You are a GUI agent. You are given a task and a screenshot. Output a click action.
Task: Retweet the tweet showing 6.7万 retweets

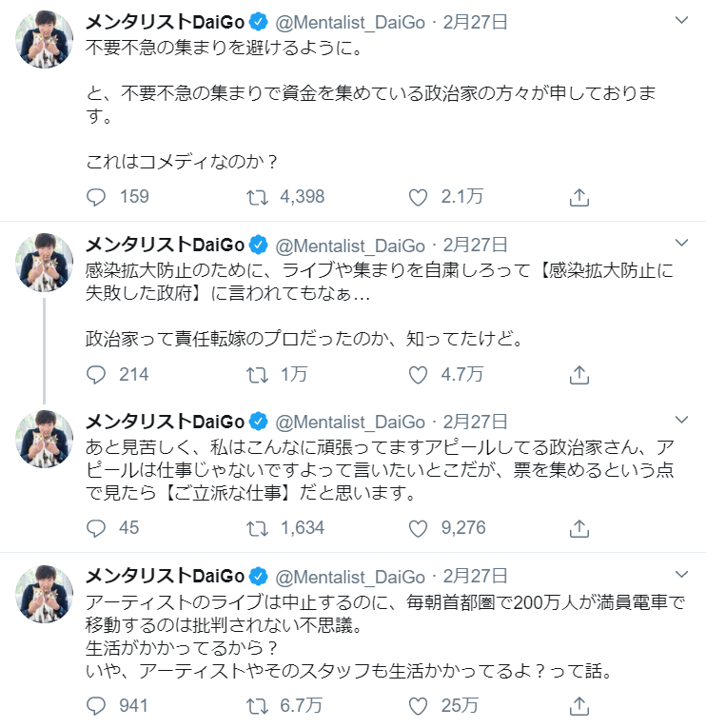pos(257,705)
